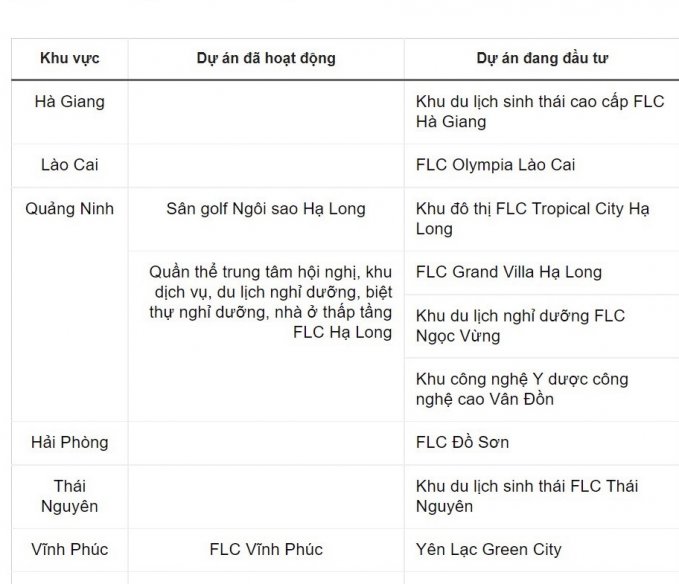Click the 'Quần thể trung tâm hội nghị' cell
Image resolution: width=679 pixels, height=584 pixels.
pyautogui.click(x=270, y=302)
